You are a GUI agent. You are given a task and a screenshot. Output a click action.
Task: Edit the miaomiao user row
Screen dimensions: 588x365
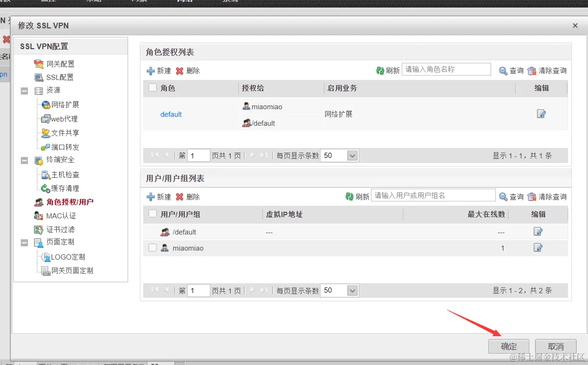(x=538, y=247)
